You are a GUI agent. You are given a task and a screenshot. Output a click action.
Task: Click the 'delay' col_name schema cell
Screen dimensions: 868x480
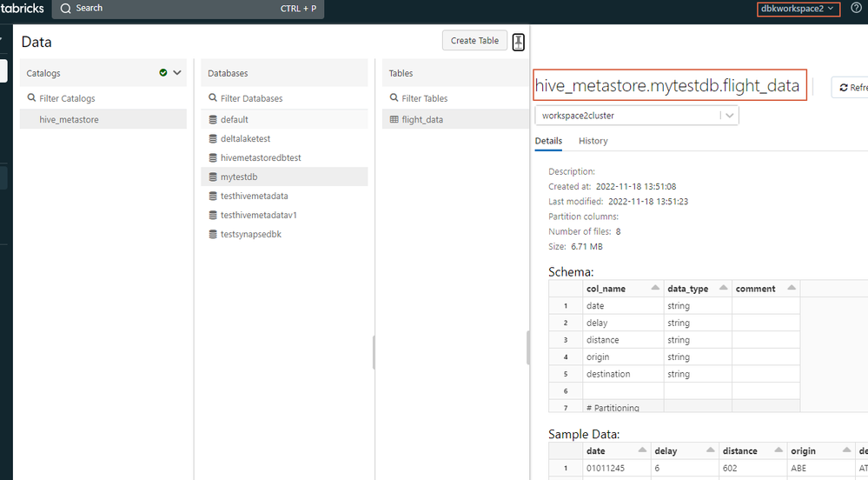click(x=623, y=323)
